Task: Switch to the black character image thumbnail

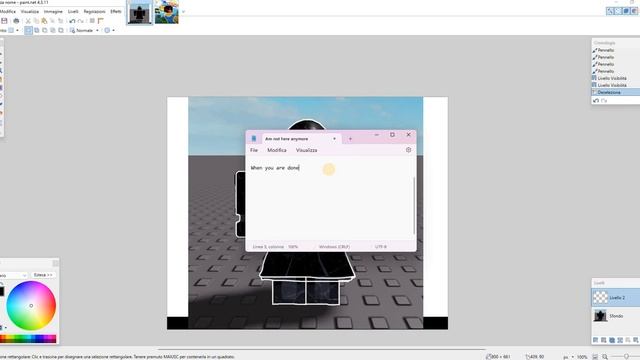Action: point(140,12)
